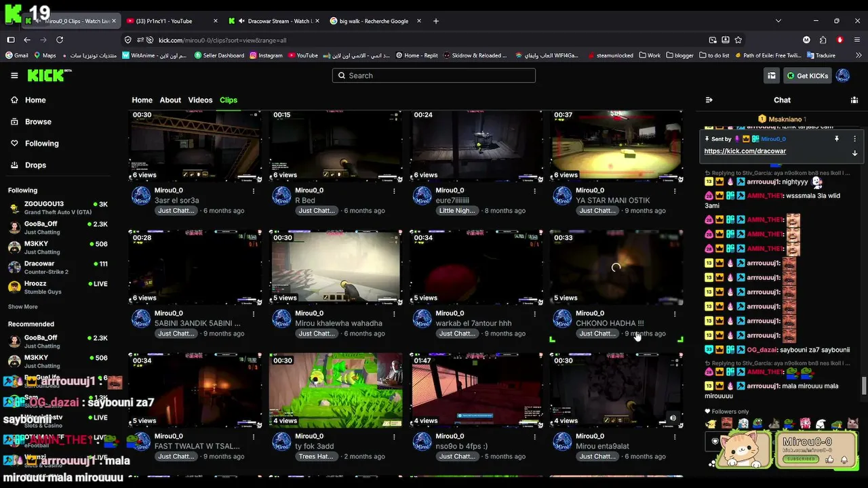The width and height of the screenshot is (868, 488).
Task: Click the Get KICKs button
Action: [x=807, y=75]
